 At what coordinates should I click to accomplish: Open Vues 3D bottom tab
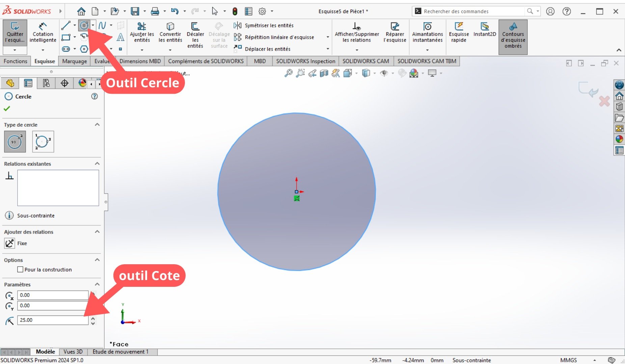point(73,352)
